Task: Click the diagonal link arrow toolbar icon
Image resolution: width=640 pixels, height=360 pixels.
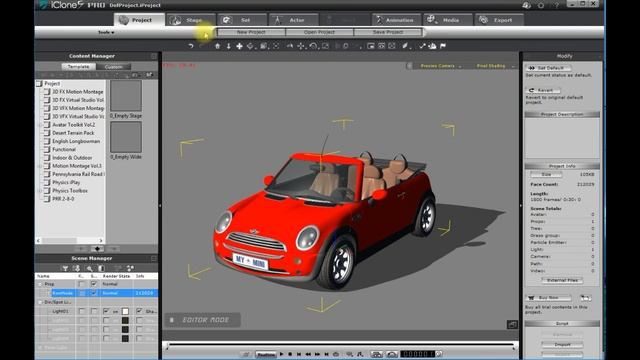Action: pyautogui.click(x=422, y=46)
